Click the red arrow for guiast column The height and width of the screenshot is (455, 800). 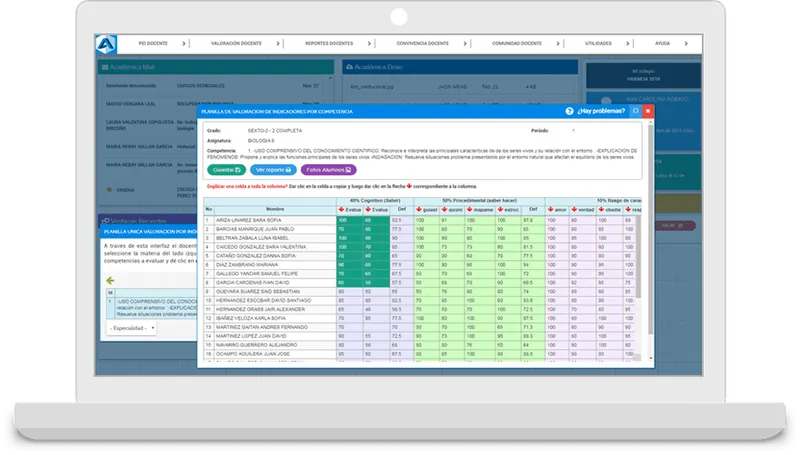[x=419, y=210]
